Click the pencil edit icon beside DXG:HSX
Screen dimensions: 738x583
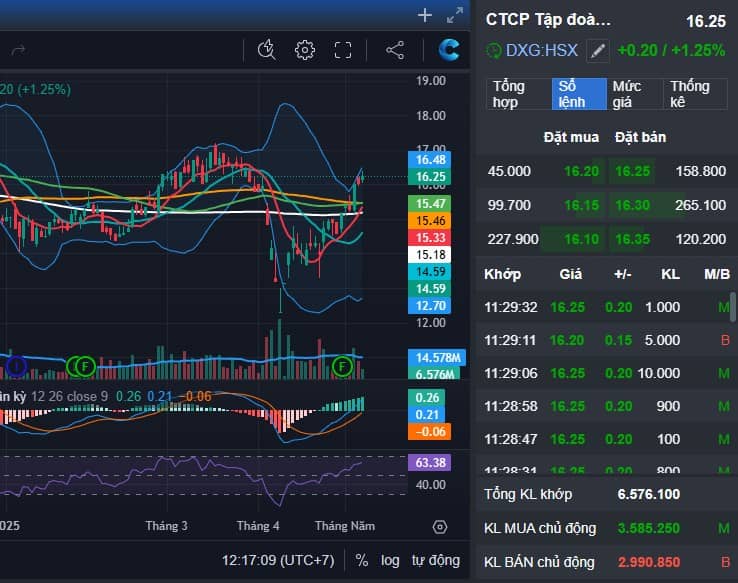pos(598,50)
